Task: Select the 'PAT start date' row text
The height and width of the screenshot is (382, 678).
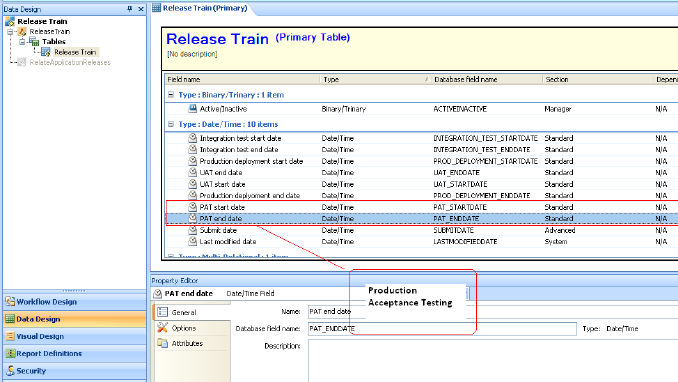Action: tap(222, 208)
